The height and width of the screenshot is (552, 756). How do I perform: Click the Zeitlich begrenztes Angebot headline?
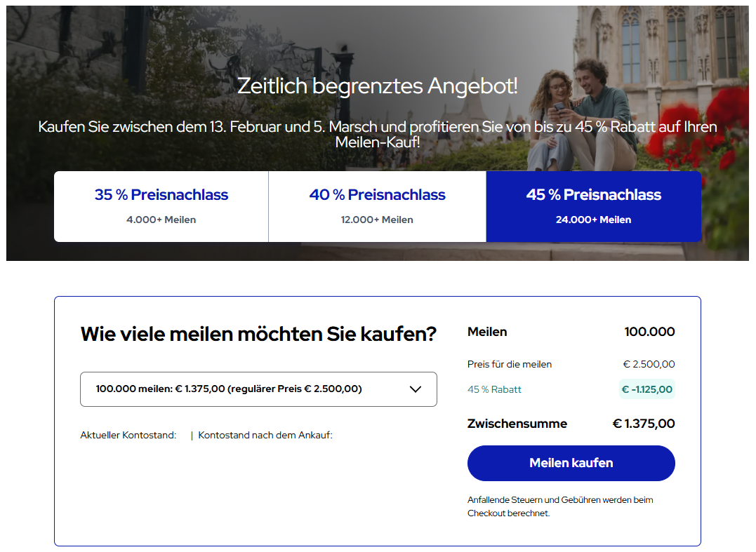click(x=378, y=86)
